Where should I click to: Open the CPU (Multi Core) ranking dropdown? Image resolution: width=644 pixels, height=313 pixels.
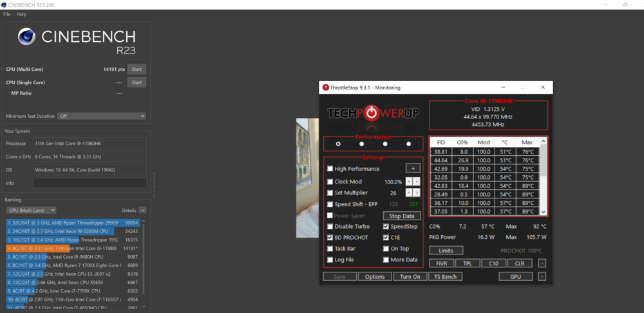tap(31, 210)
